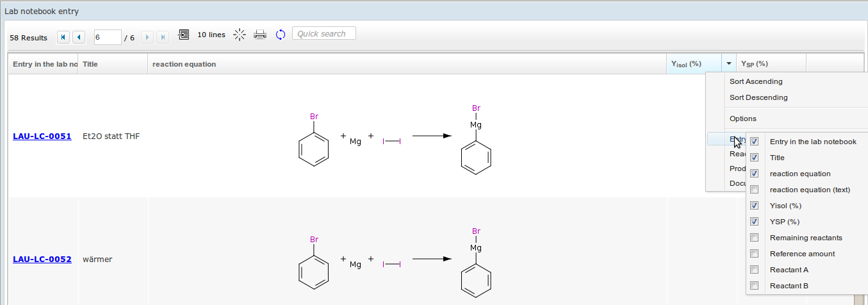Sort by the Title column header

(112, 64)
